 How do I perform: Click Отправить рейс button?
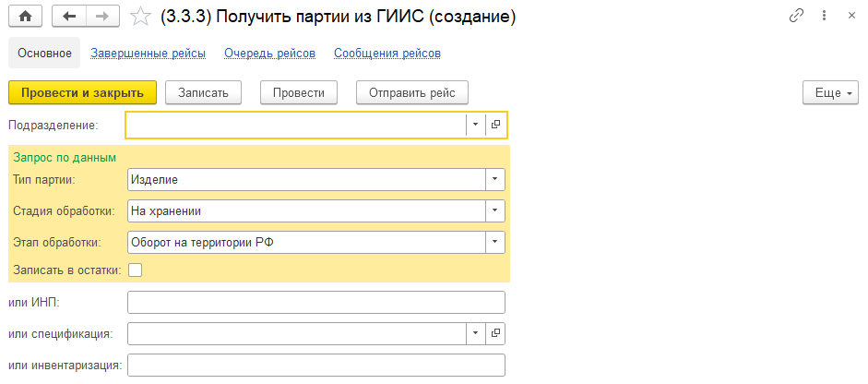pos(412,92)
